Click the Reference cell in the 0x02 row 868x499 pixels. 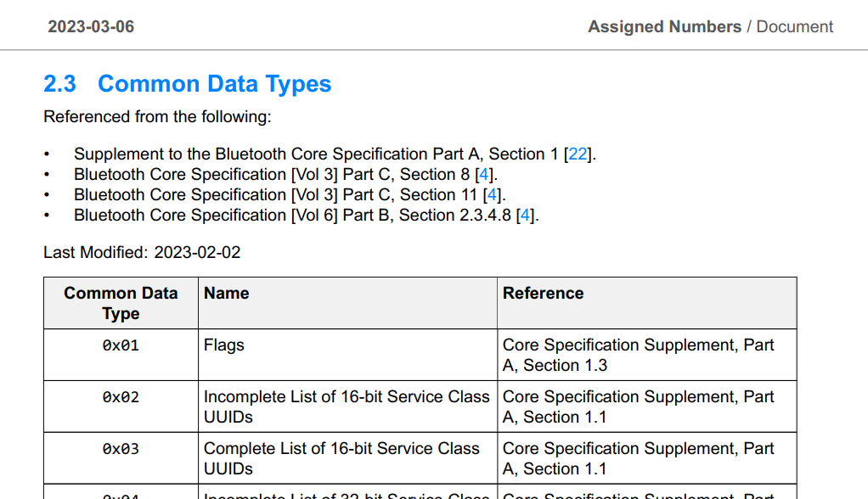647,406
